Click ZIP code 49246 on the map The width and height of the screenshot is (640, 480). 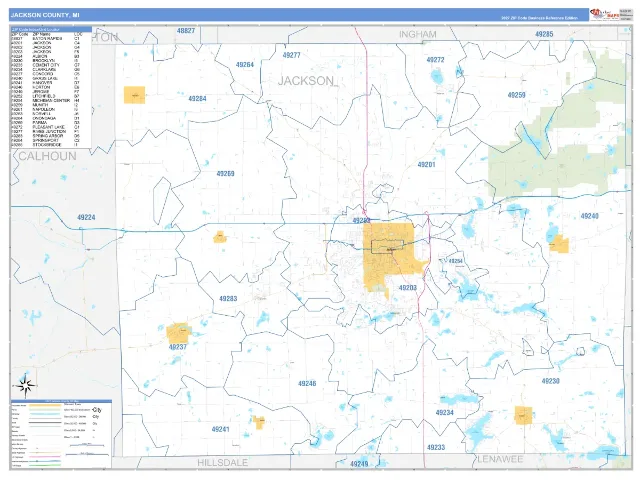[307, 383]
